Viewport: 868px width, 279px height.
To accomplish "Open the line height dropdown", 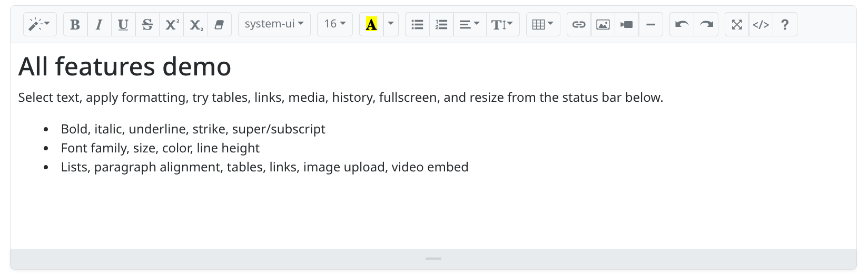I will coord(502,24).
